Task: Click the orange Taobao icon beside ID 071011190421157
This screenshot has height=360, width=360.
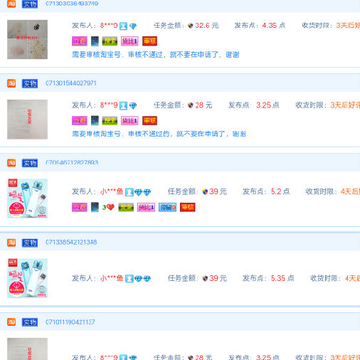Action: [x=12, y=322]
